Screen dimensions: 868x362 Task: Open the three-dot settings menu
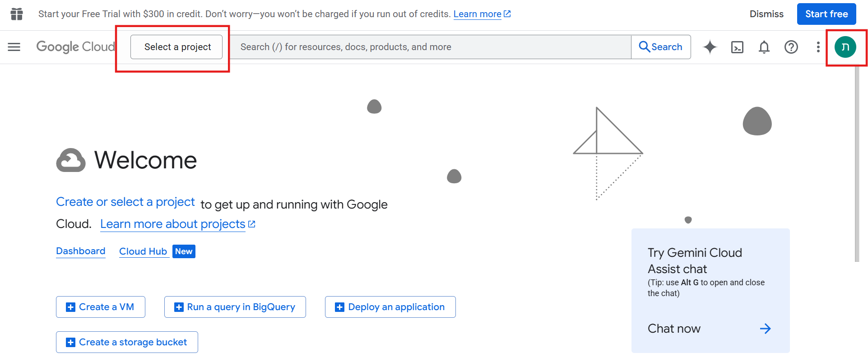[818, 47]
